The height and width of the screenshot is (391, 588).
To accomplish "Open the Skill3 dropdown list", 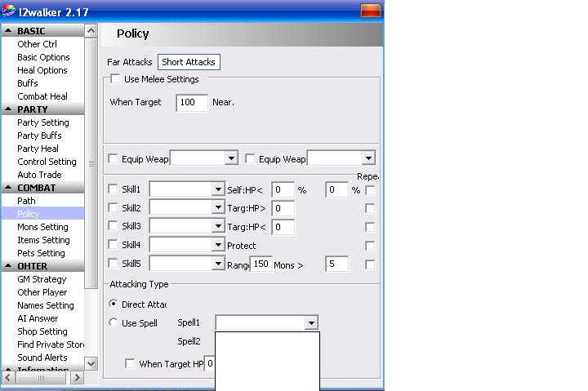I will pyautogui.click(x=218, y=225).
